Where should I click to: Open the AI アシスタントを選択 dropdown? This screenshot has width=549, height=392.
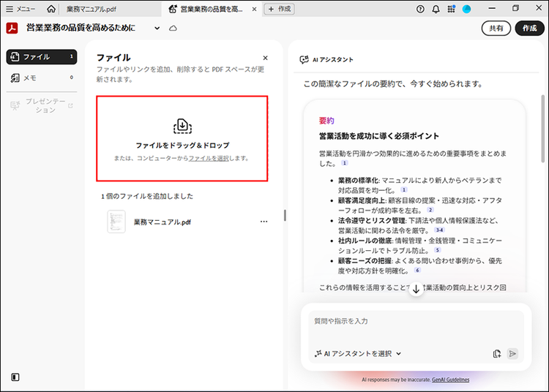(358, 353)
